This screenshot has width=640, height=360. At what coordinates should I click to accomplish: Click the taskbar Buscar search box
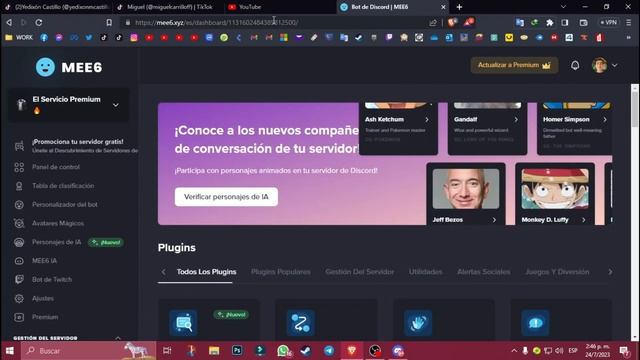point(88,351)
